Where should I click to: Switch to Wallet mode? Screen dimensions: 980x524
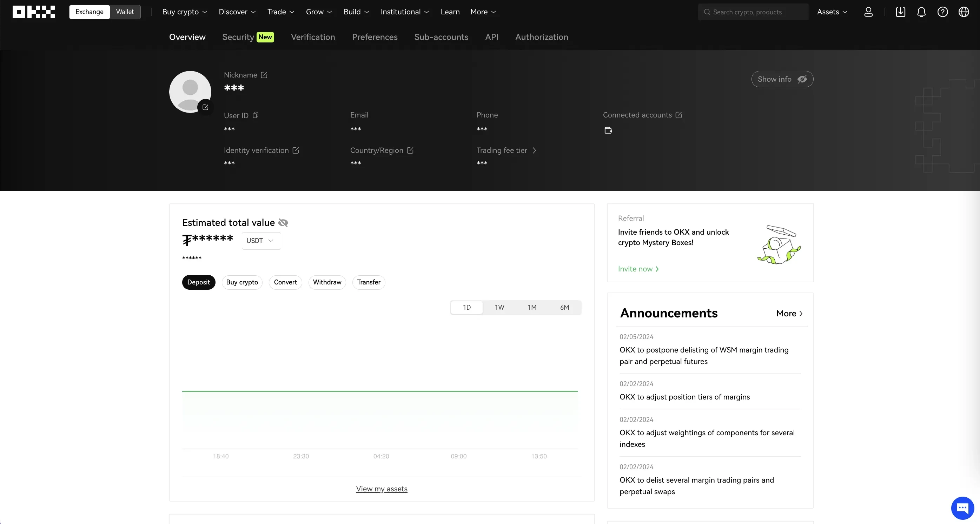tap(125, 12)
